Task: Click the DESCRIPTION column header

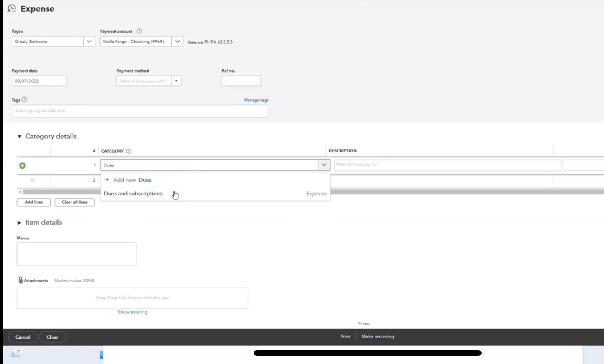Action: pyautogui.click(x=343, y=151)
